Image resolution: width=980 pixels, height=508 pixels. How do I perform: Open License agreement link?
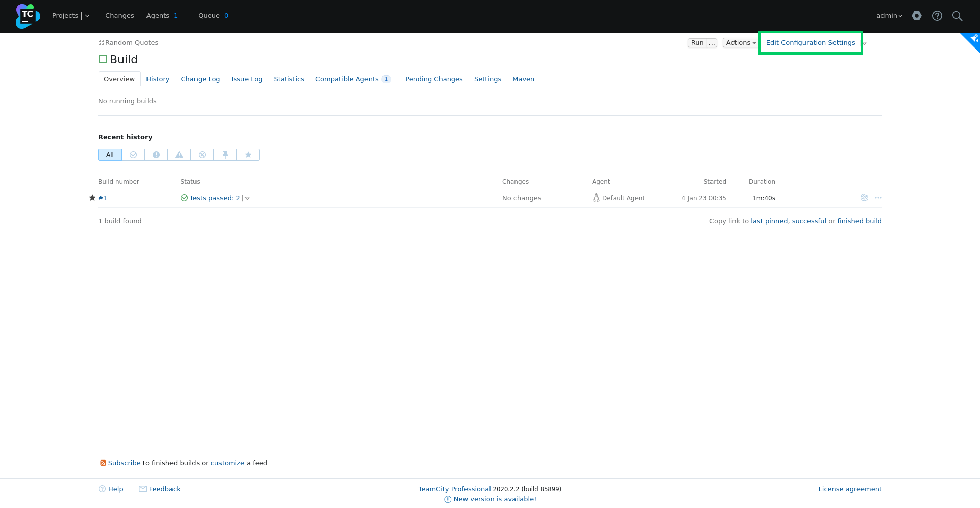pos(850,489)
